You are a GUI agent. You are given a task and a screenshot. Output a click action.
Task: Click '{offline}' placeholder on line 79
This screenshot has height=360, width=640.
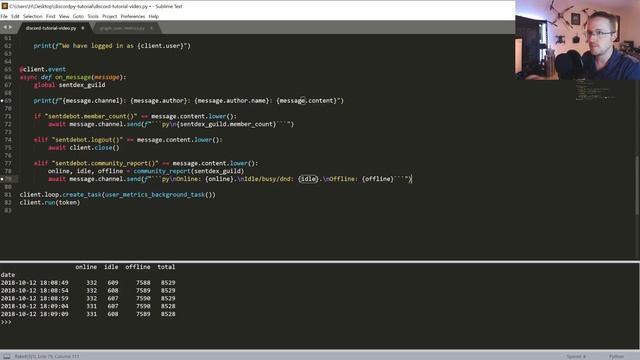tap(378, 179)
